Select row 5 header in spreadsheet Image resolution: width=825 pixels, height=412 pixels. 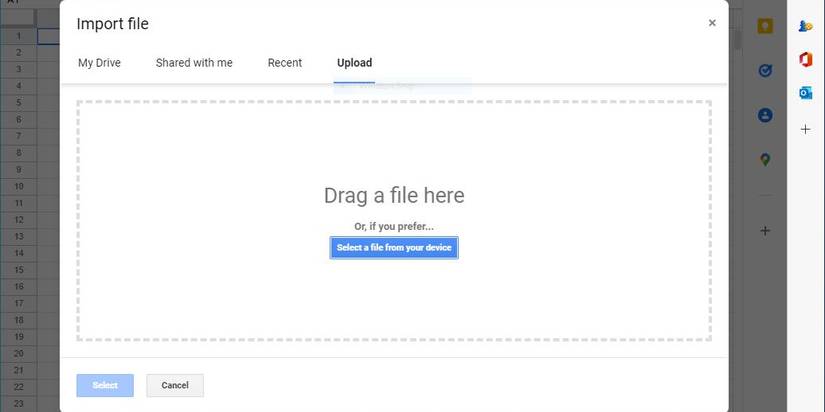[18, 103]
